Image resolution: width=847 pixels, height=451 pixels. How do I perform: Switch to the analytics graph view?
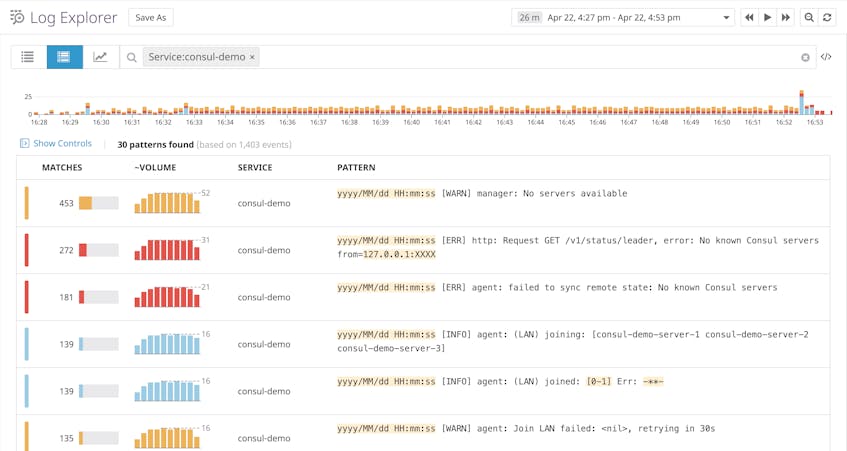[x=100, y=57]
